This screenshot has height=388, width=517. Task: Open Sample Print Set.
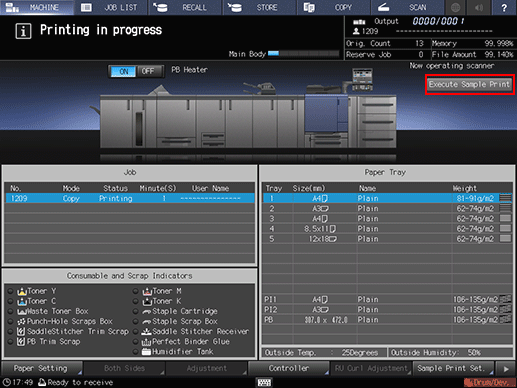pyautogui.click(x=454, y=369)
